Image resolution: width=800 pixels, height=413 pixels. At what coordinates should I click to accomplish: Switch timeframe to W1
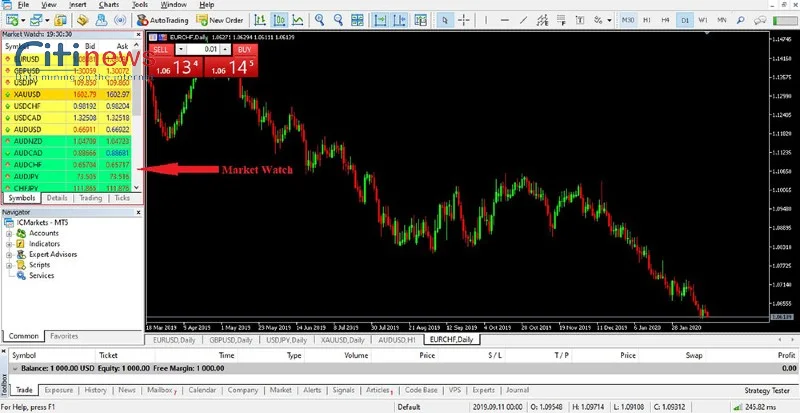click(x=703, y=20)
